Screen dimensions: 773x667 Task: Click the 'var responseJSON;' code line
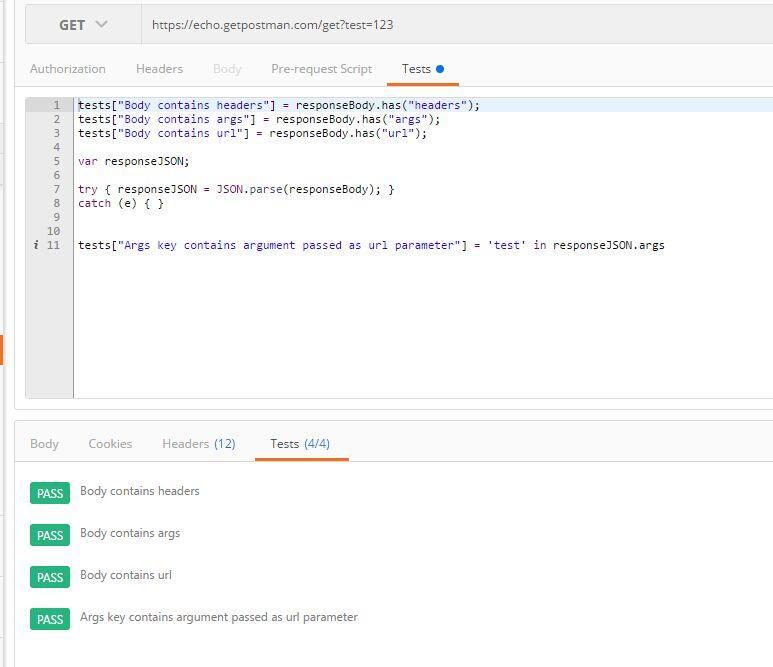[x=133, y=161]
